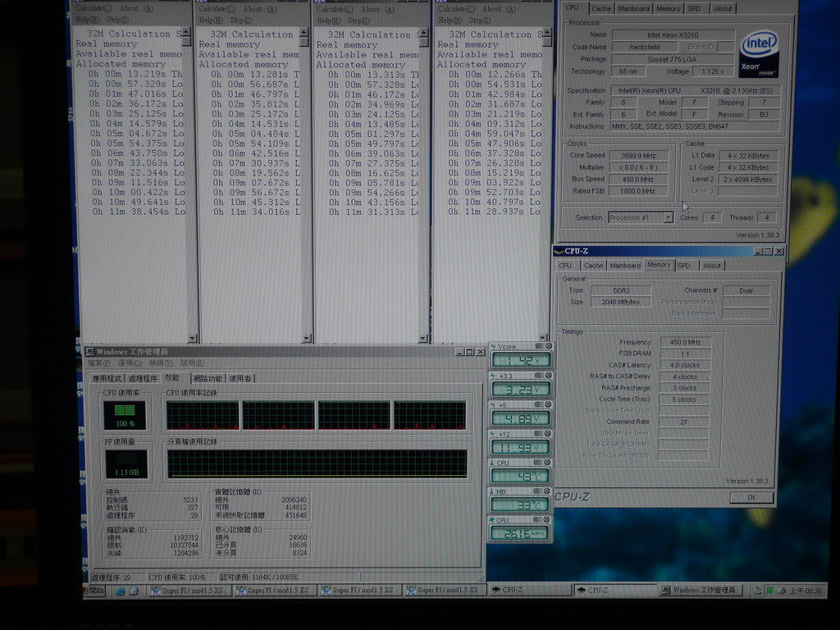Viewport: 840px width, 630px height.
Task: Click scroll-down arrow in leftmost Super PI window
Action: [192, 338]
